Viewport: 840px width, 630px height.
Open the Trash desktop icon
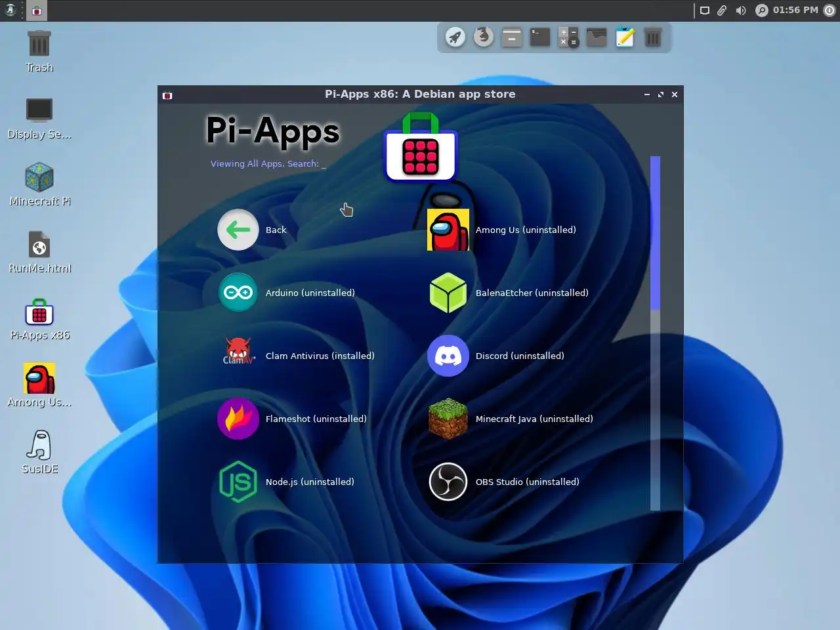(x=39, y=51)
